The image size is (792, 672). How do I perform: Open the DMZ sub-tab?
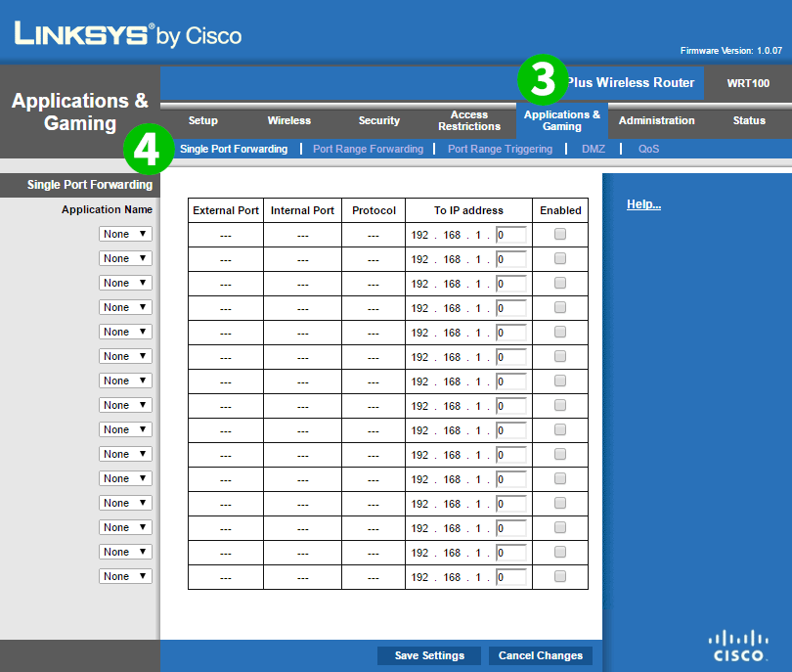(594, 149)
